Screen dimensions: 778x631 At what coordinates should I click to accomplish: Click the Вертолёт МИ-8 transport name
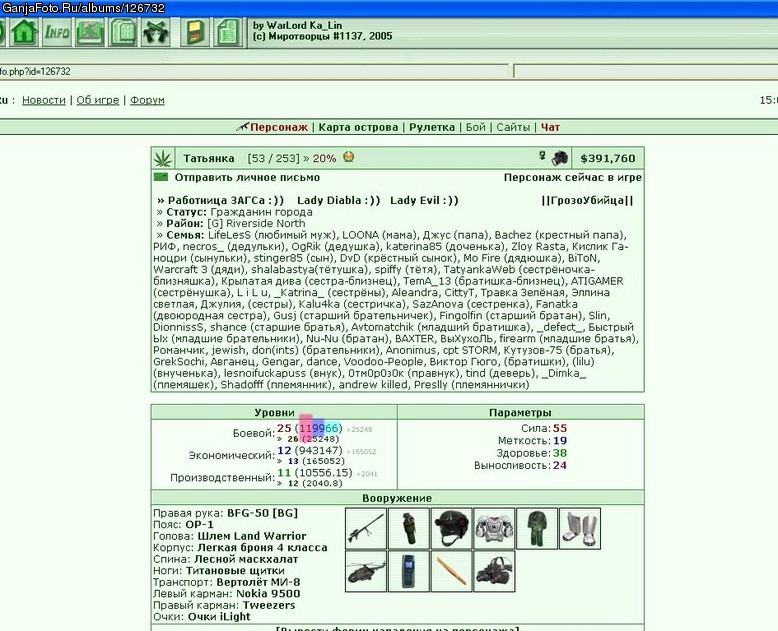point(259,582)
